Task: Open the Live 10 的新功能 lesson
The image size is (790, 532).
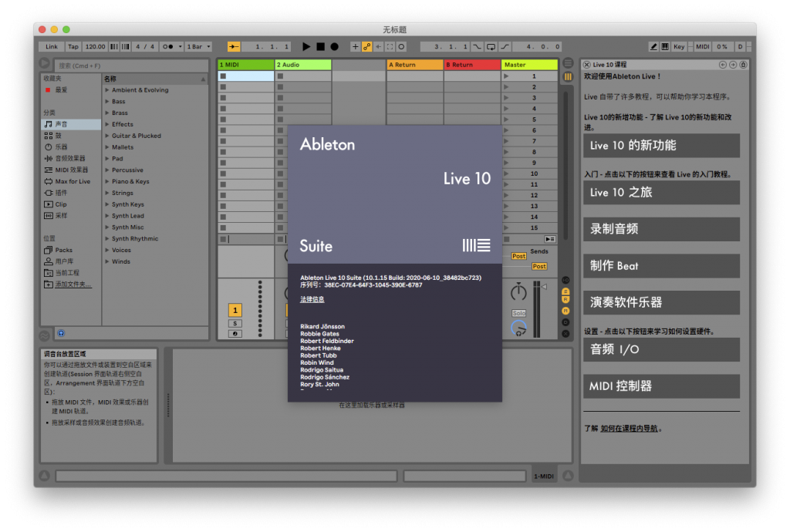Action: 661,146
